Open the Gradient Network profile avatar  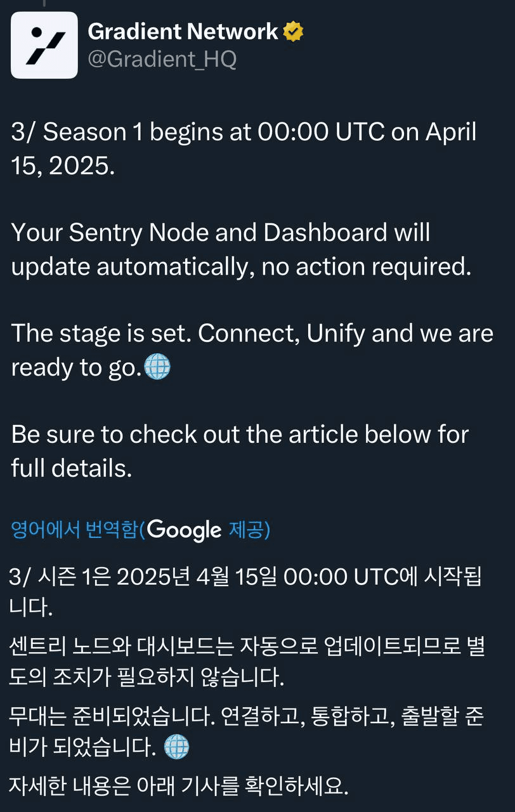[44, 45]
